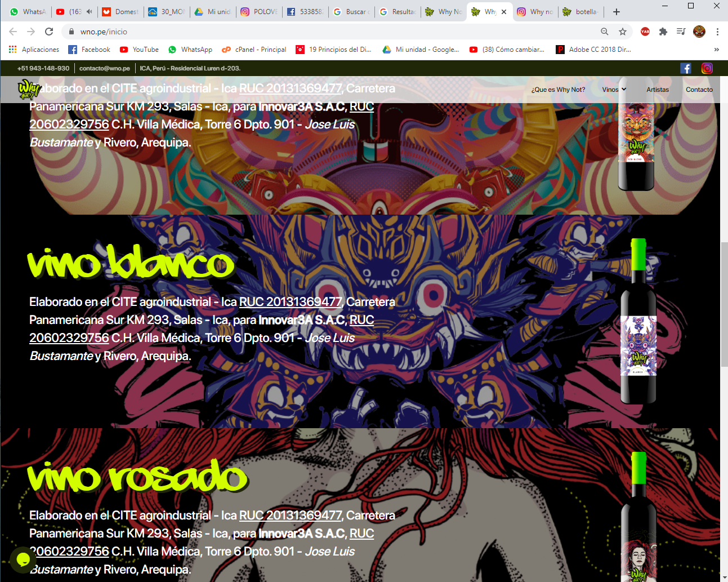Open the Contacto navigation link
Image resolution: width=728 pixels, height=582 pixels.
pyautogui.click(x=699, y=90)
